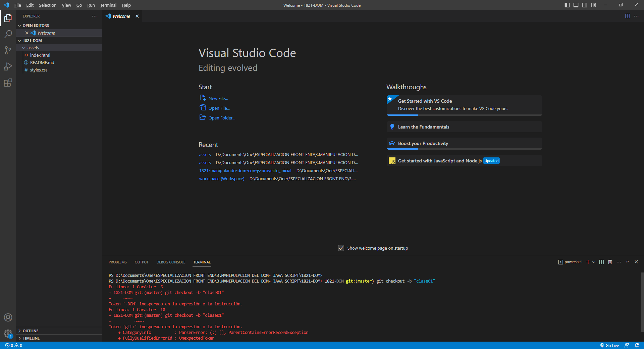Viewport: 644px width, 349px height.
Task: Click the New File... link
Action: click(218, 98)
